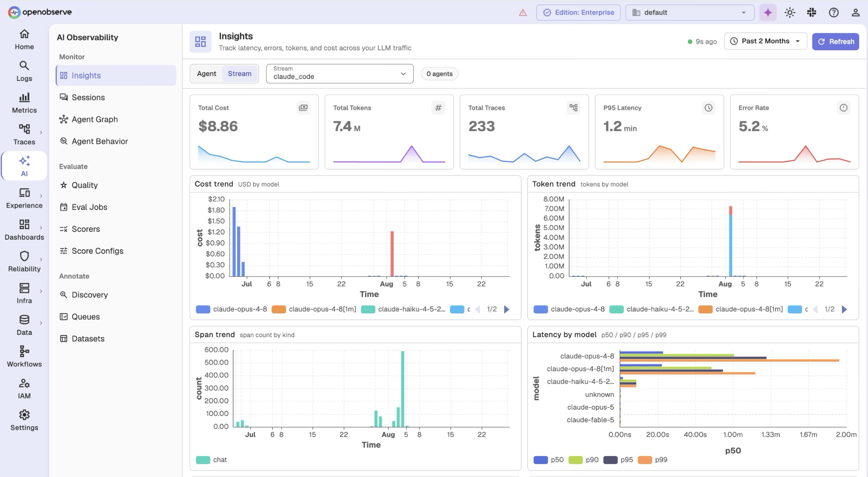868x477 pixels.
Task: Select the AI section in left navigation
Action: point(24,166)
